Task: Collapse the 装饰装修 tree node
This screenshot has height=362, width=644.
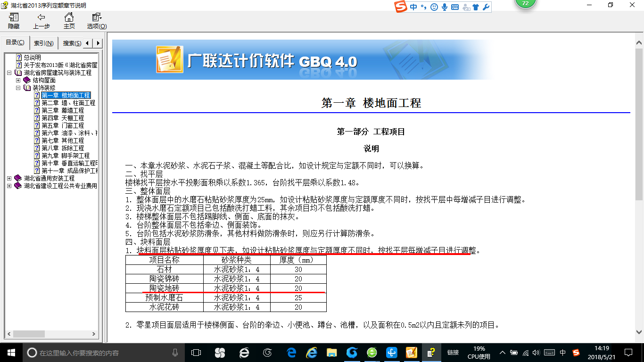Action: 18,88
